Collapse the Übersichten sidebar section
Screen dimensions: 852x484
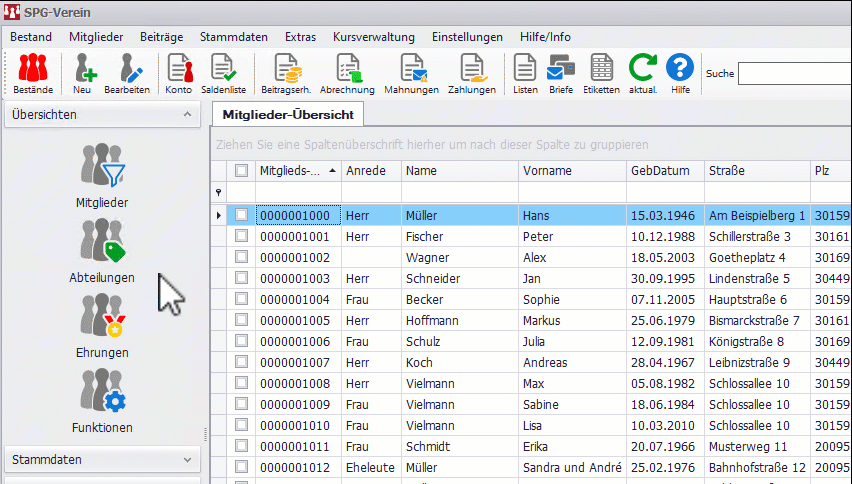(x=186, y=115)
